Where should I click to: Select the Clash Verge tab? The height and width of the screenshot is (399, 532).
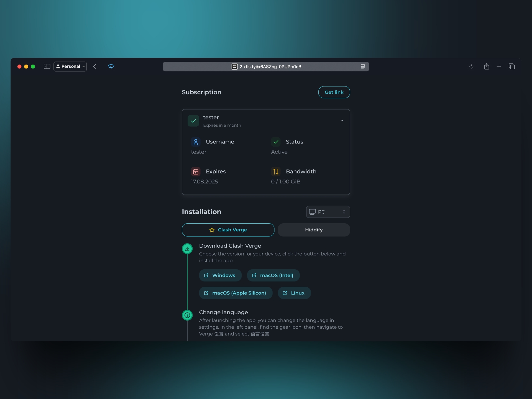228,230
